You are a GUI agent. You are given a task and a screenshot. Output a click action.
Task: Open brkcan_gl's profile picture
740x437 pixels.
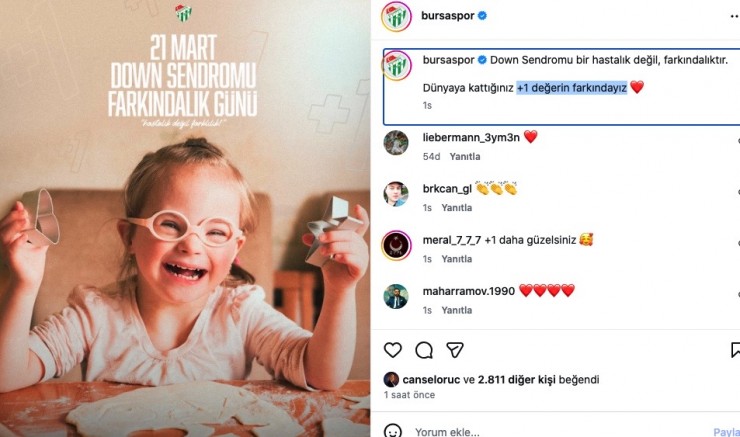pos(396,193)
